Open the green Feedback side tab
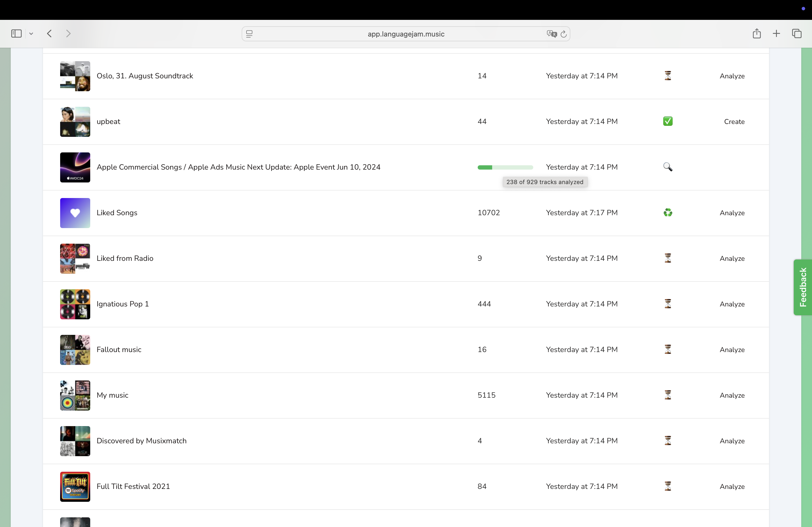Image resolution: width=812 pixels, height=527 pixels. coord(803,287)
